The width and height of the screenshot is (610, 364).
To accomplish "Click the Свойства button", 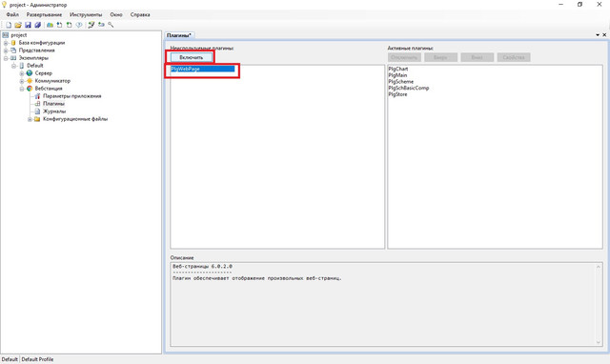I will [514, 57].
